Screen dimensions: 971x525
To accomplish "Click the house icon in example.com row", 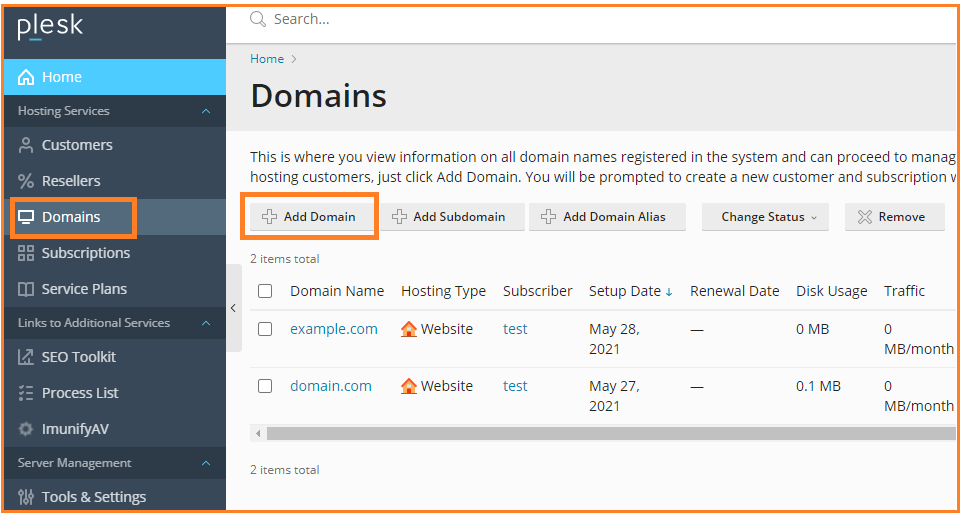I will tap(409, 329).
